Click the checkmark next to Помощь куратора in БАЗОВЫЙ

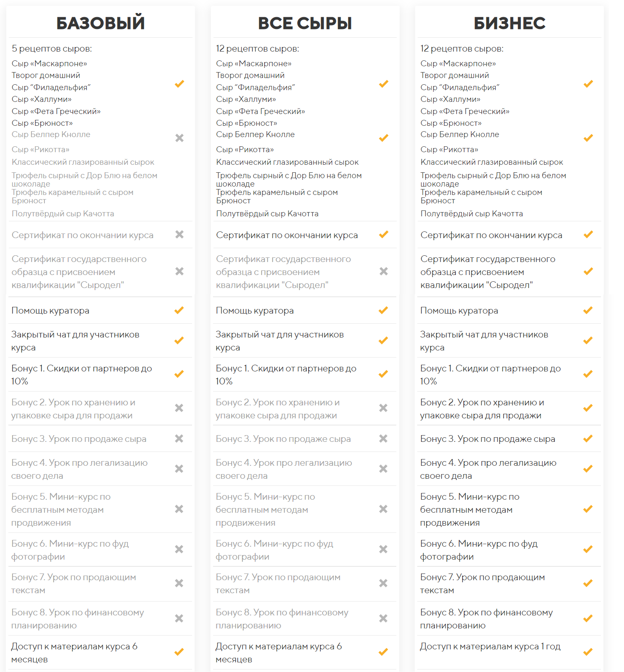pyautogui.click(x=179, y=310)
